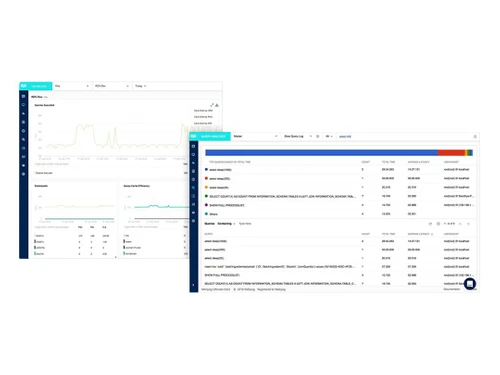Open column settings icon above queries table
This screenshot has height=375, width=500.
(438, 224)
